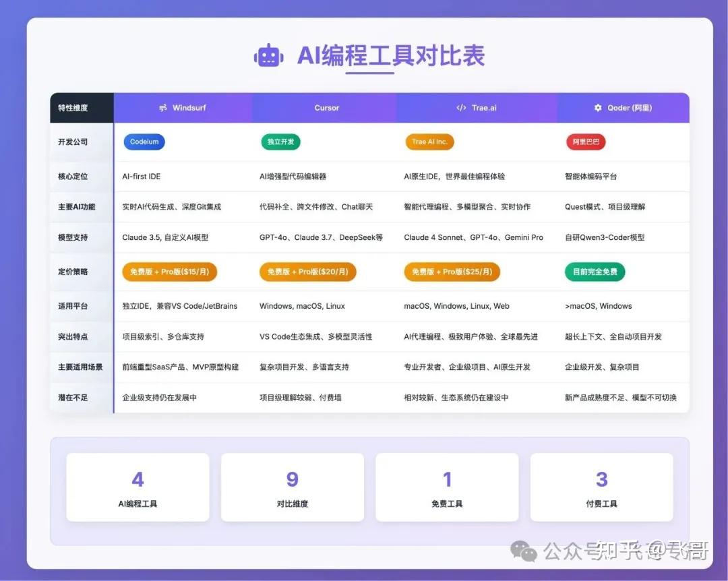Image resolution: width=728 pixels, height=581 pixels.
Task: Select the Windsurf icon in the column header
Action: click(x=164, y=107)
